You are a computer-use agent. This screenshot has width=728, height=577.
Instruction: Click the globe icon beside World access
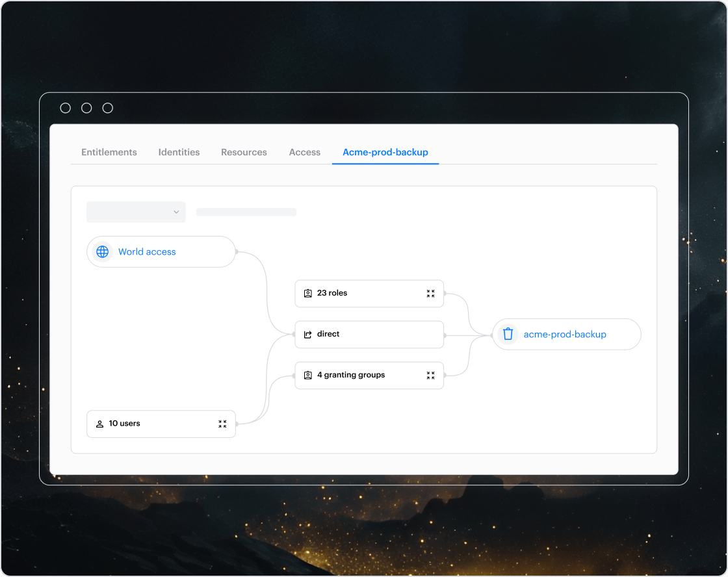point(103,251)
